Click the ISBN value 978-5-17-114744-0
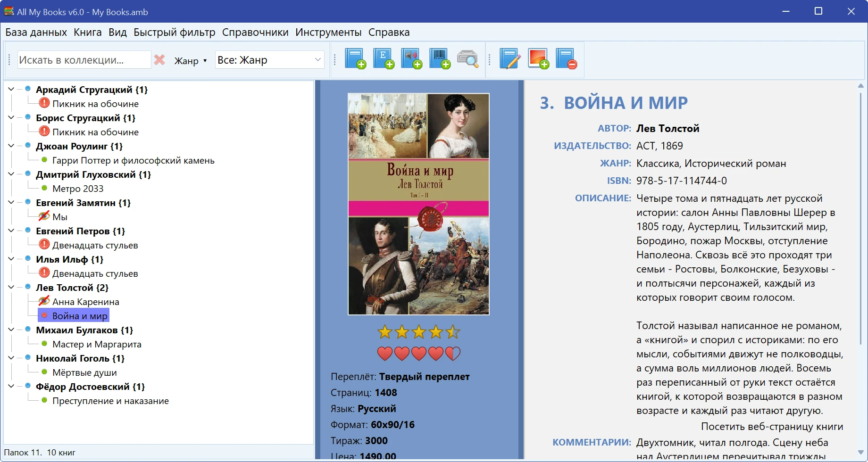The height and width of the screenshot is (462, 868). (x=681, y=181)
